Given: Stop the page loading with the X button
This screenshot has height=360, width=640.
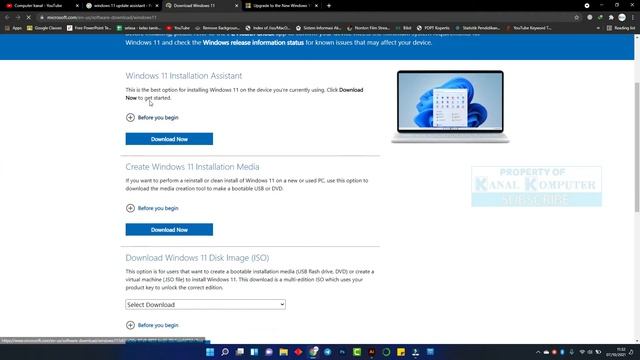Looking at the screenshot, I should point(29,18).
